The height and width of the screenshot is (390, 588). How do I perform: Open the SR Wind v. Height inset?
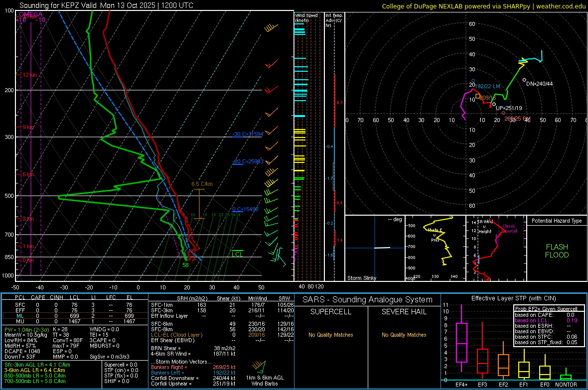[496, 248]
